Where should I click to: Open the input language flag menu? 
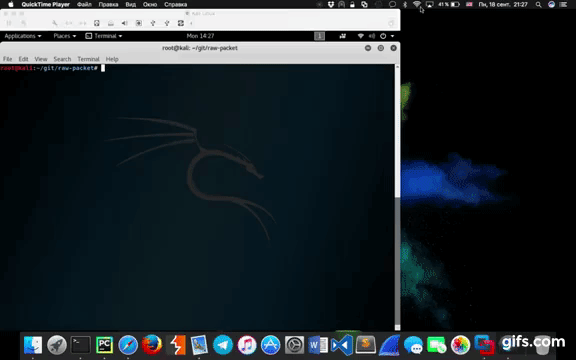pos(469,4)
